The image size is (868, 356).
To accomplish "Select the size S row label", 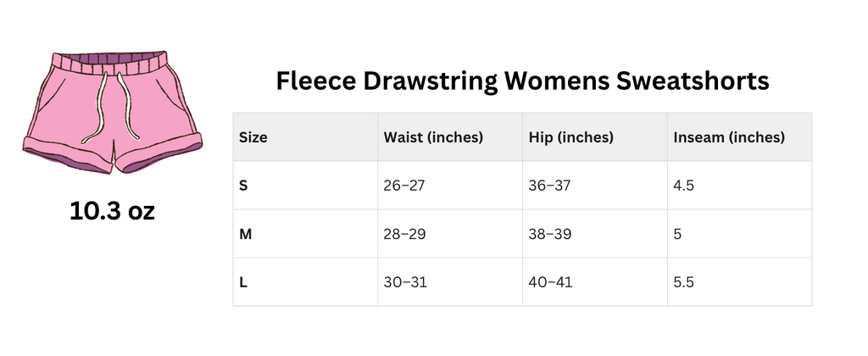I will (x=244, y=185).
